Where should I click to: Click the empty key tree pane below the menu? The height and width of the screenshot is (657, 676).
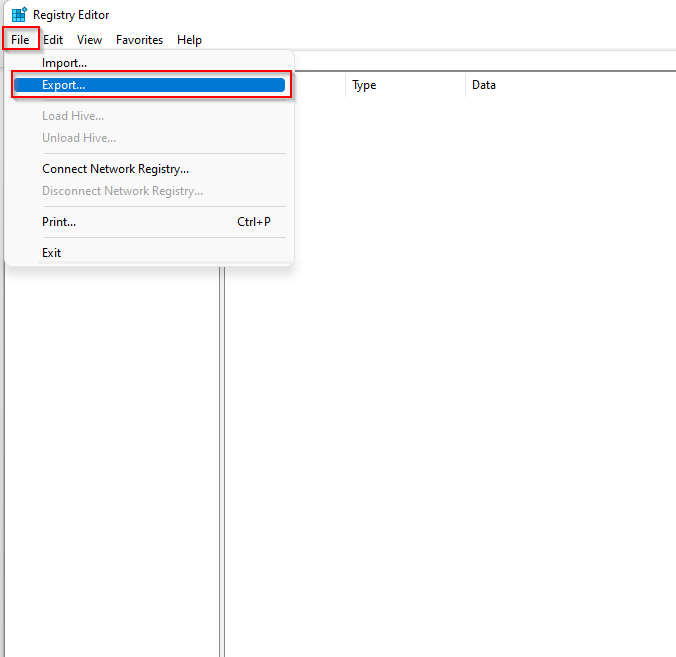coord(110,450)
